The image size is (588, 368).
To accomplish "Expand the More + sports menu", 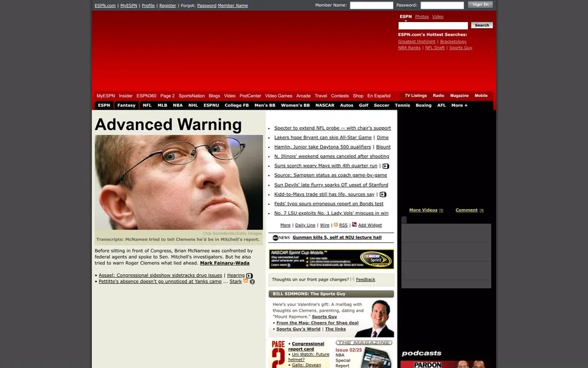I will (x=459, y=105).
